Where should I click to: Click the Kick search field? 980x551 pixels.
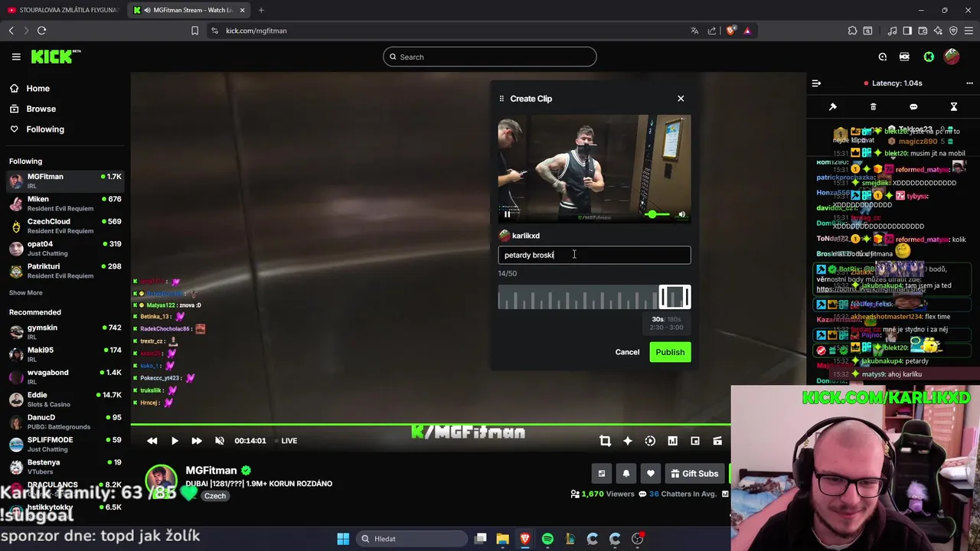tap(490, 57)
